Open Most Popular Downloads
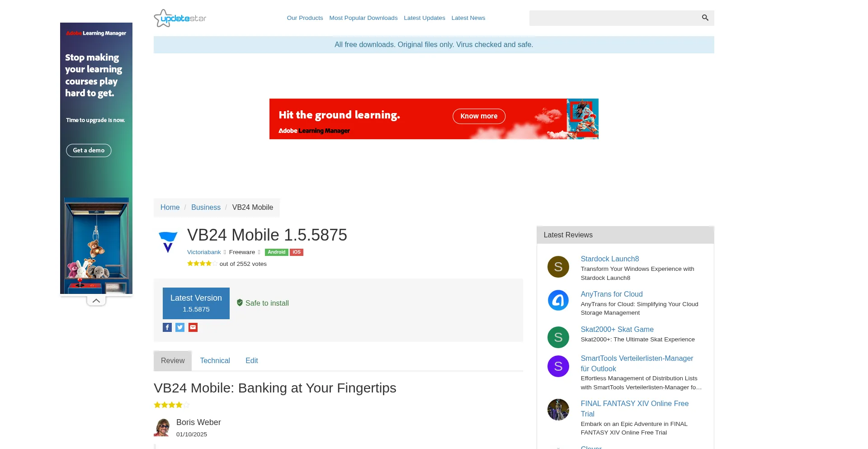Screen dimensions: 868x449 (x=363, y=18)
